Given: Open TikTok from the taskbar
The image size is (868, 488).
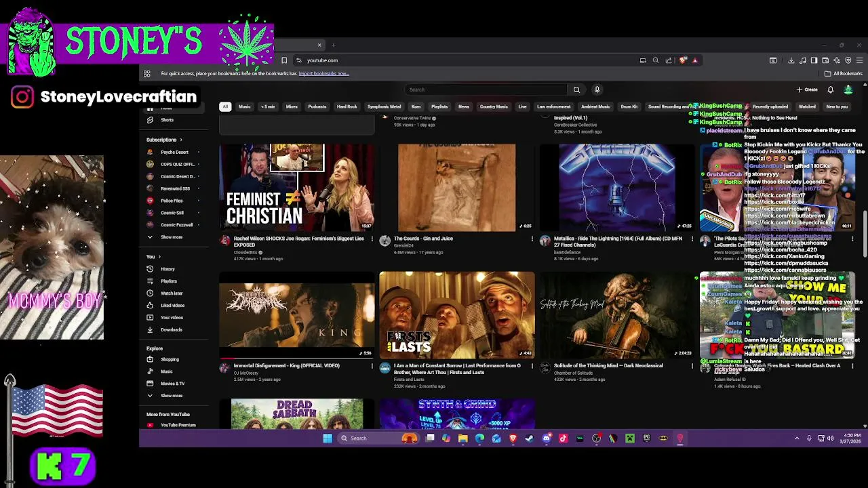Looking at the screenshot, I should (x=563, y=439).
